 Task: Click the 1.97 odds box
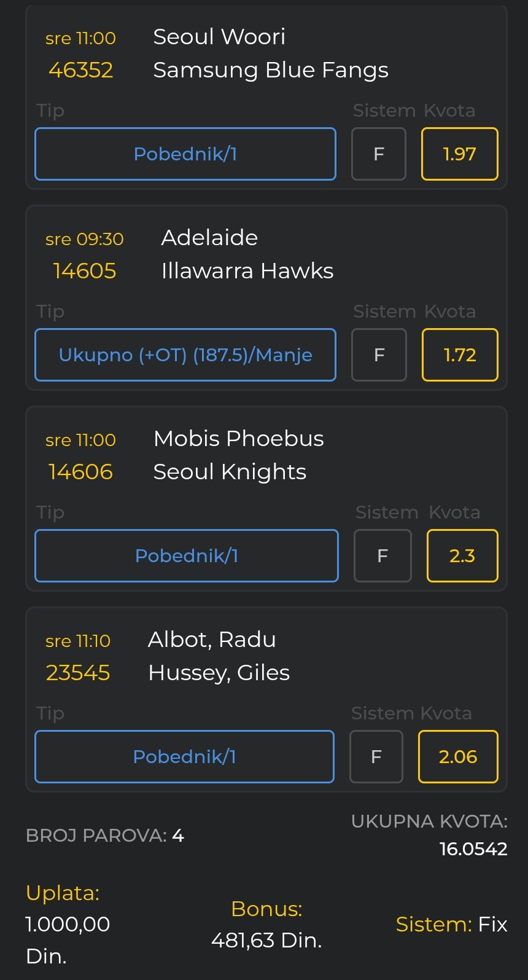pos(459,154)
